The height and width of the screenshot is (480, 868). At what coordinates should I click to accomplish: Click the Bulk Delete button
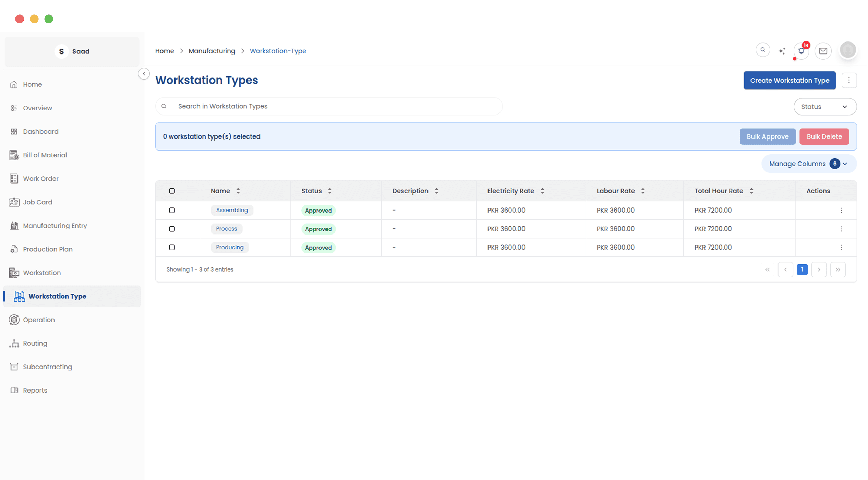[x=824, y=136]
